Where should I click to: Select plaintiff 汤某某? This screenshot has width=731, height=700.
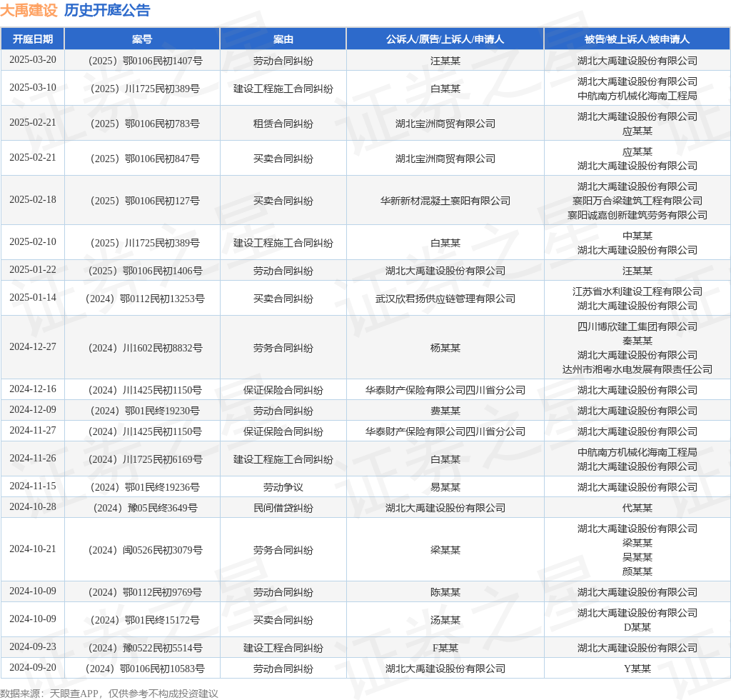(x=445, y=620)
